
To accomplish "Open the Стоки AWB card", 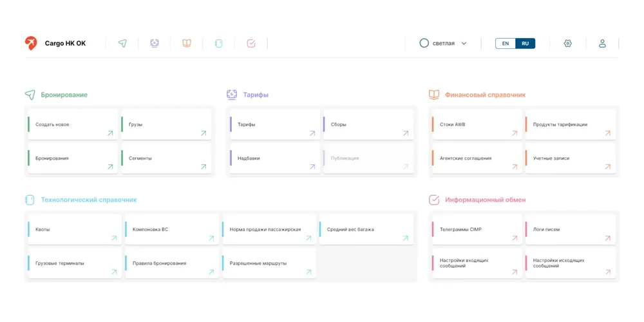I will [476, 124].
